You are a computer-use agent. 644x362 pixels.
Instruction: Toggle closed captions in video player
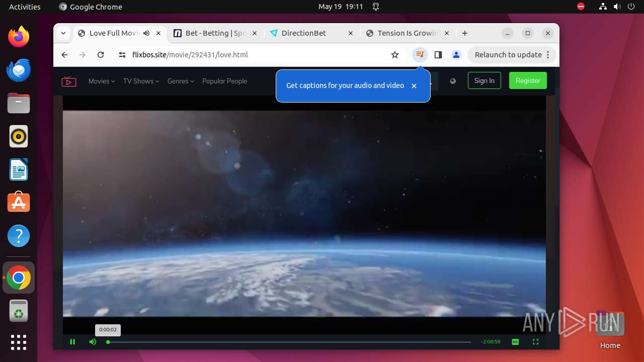(515, 342)
